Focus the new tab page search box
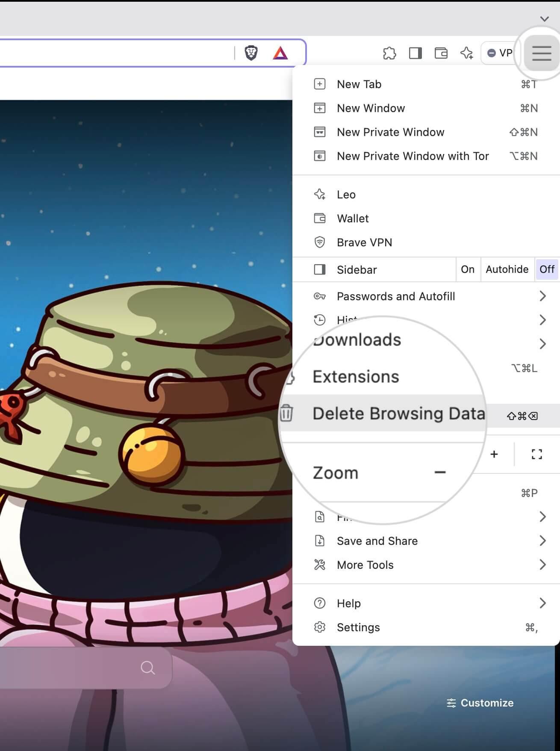The width and height of the screenshot is (560, 751). coord(85,668)
